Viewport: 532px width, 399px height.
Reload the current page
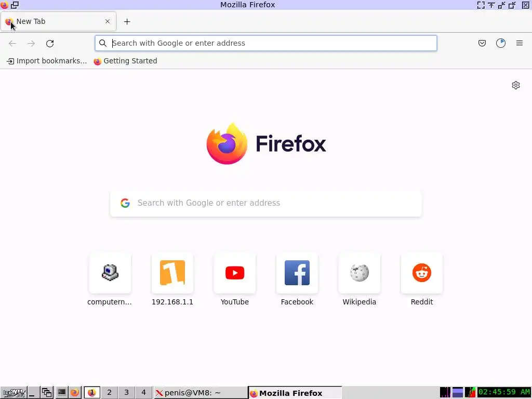(50, 43)
